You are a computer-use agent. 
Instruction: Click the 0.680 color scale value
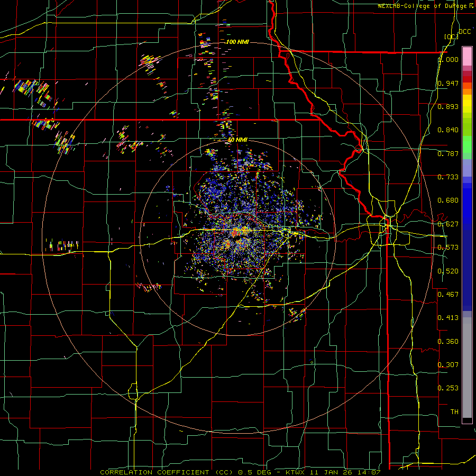[448, 200]
